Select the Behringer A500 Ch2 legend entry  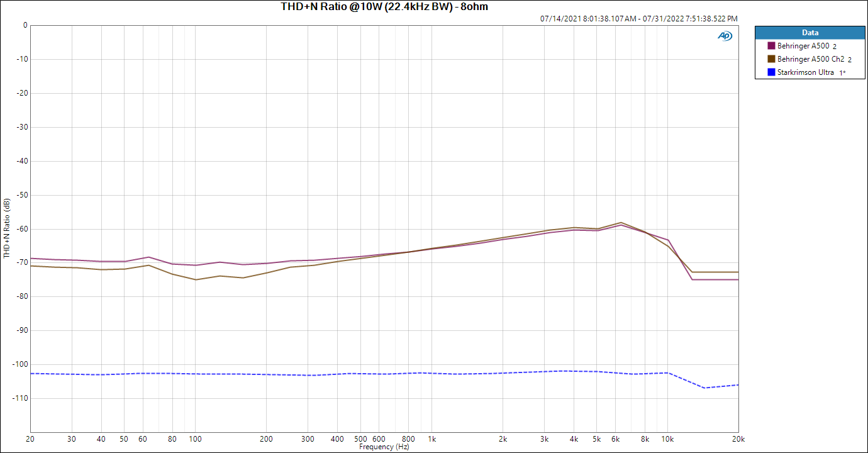[x=810, y=59]
